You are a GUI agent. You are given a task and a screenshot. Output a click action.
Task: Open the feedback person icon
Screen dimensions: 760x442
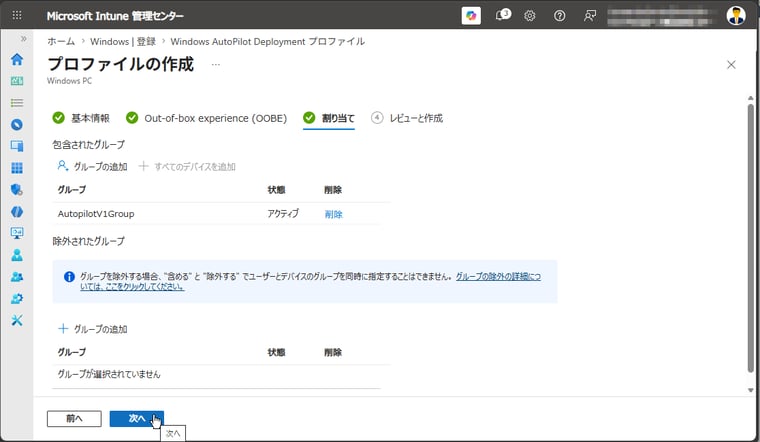tap(589, 16)
